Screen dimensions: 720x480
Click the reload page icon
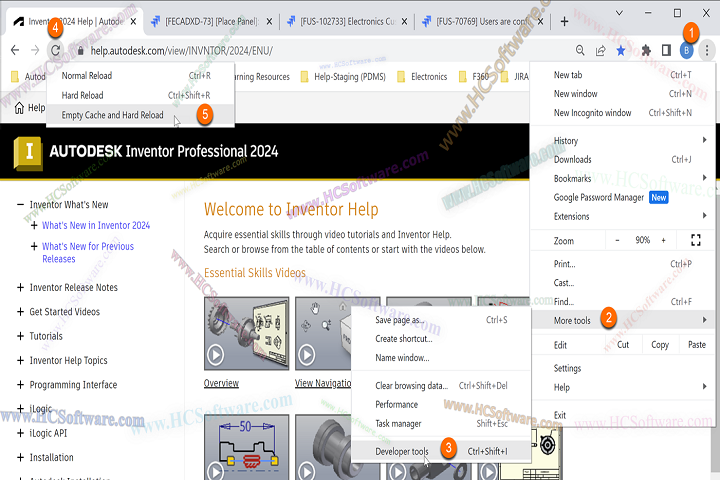(x=56, y=50)
